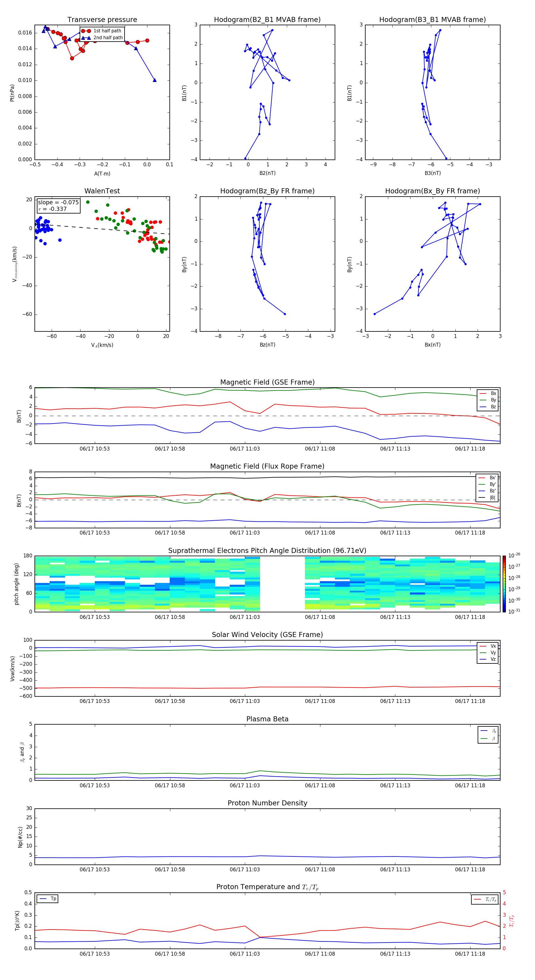Click '06/17 11:13' tick under velocity plot
Viewport: 535px width, 980px height.
[395, 701]
